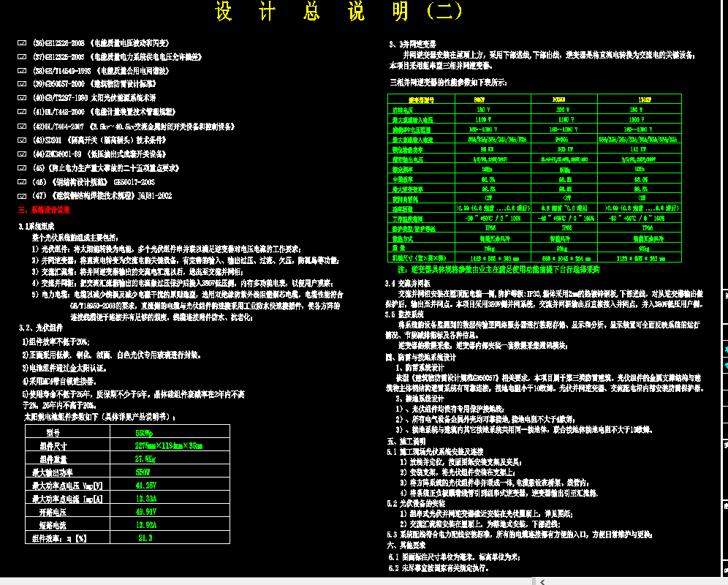The width and height of the screenshot is (728, 585).
Task: Select the checkbox next to item (43) SD201
Action: (22, 140)
